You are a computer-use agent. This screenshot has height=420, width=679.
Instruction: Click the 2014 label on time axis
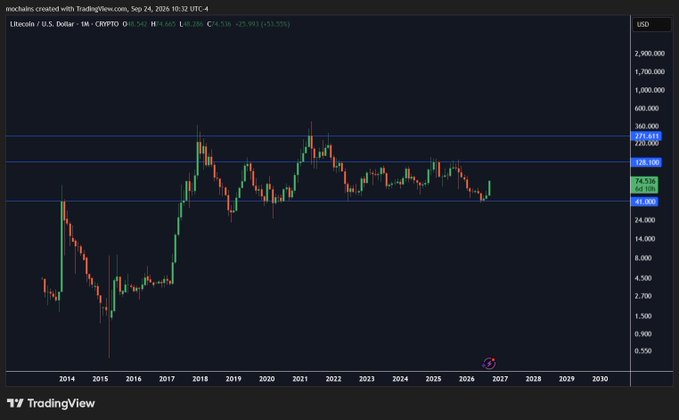(x=67, y=379)
